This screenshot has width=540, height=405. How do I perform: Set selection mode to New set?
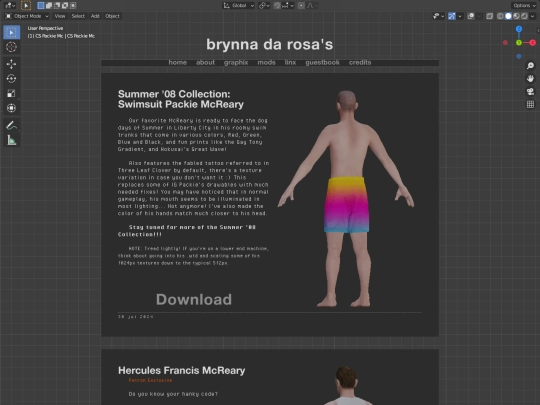tap(41, 6)
